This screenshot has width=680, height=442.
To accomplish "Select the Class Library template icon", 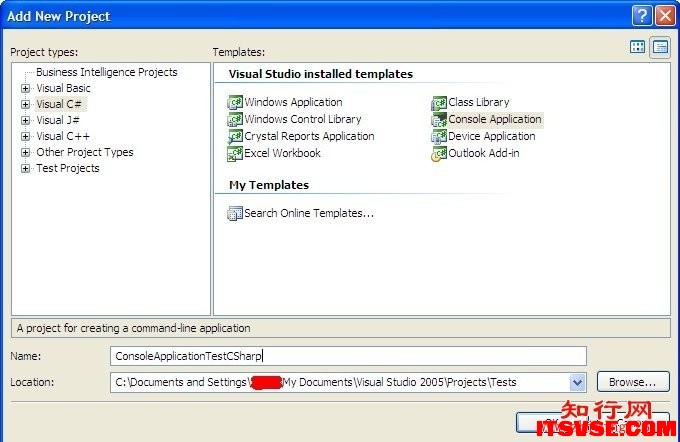I will coord(439,102).
